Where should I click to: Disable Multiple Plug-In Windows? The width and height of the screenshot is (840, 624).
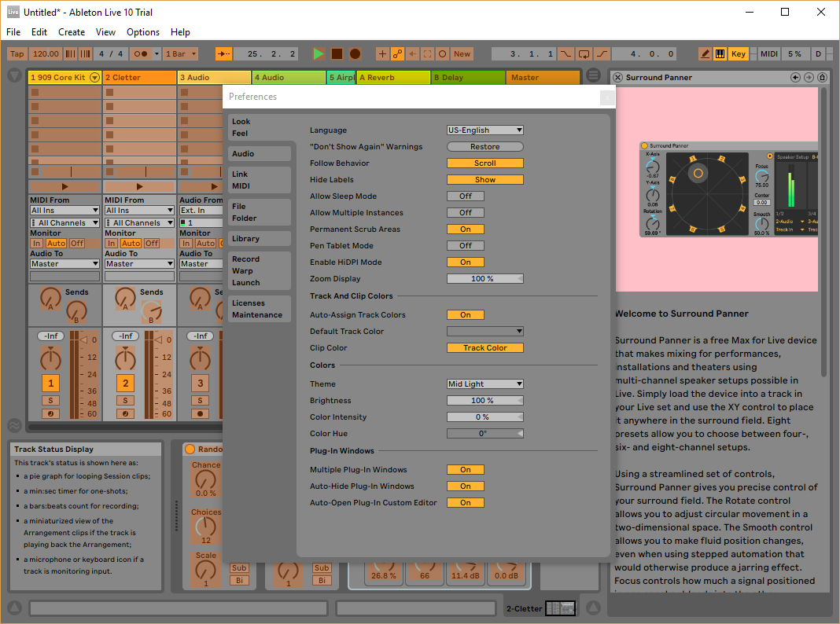pos(466,470)
